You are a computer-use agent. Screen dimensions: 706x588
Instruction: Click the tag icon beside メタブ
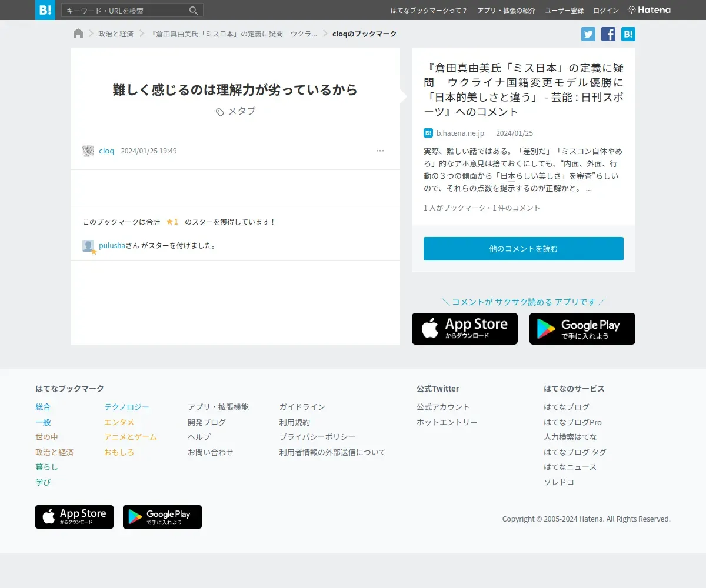220,112
